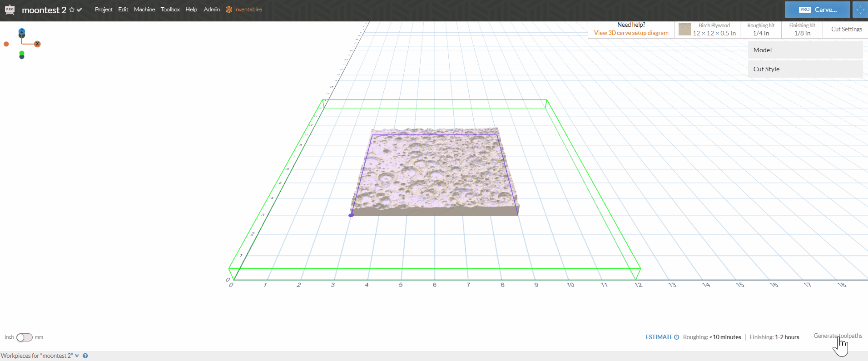Screen dimensions: 868x361
Task: Click the orange X axis gizmo handle
Action: coord(37,44)
